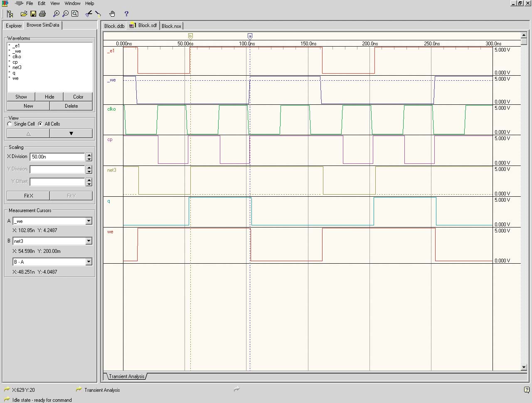This screenshot has height=403, width=532.
Task: Click measurement cursor b marker
Action: pyautogui.click(x=190, y=36)
